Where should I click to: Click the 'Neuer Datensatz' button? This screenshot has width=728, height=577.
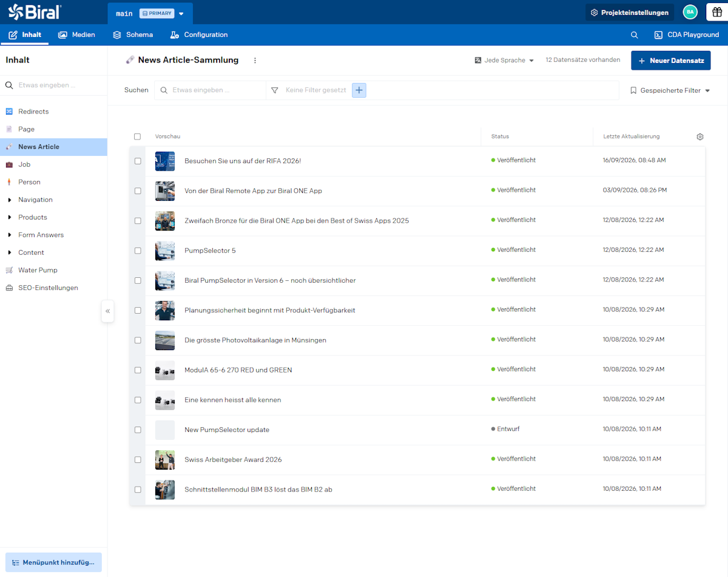tap(670, 61)
